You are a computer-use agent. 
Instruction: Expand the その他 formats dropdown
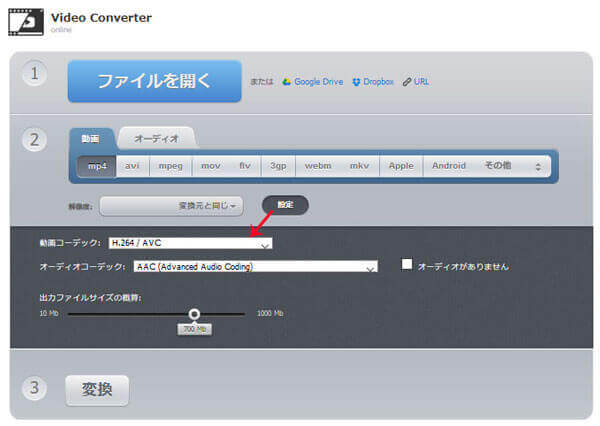click(x=513, y=166)
